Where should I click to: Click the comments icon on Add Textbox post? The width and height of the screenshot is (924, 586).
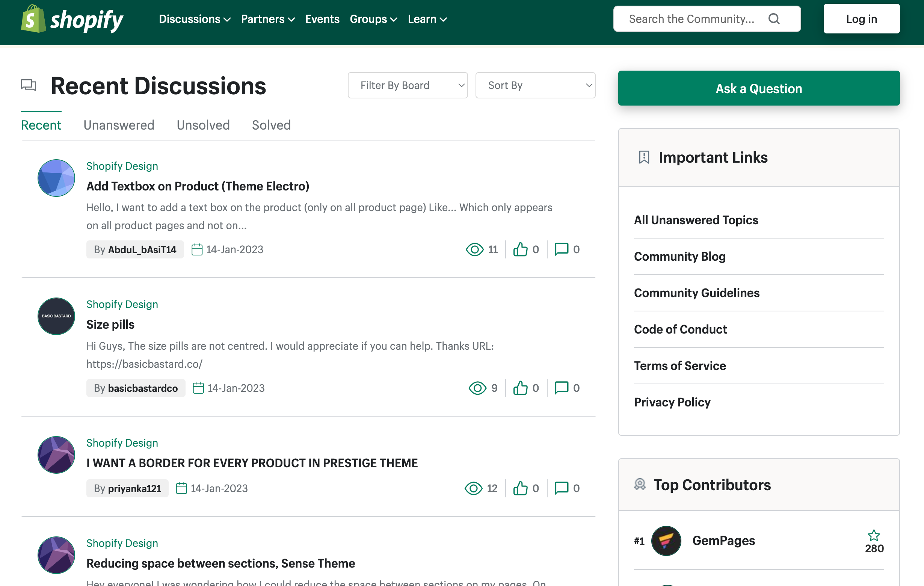[562, 249]
